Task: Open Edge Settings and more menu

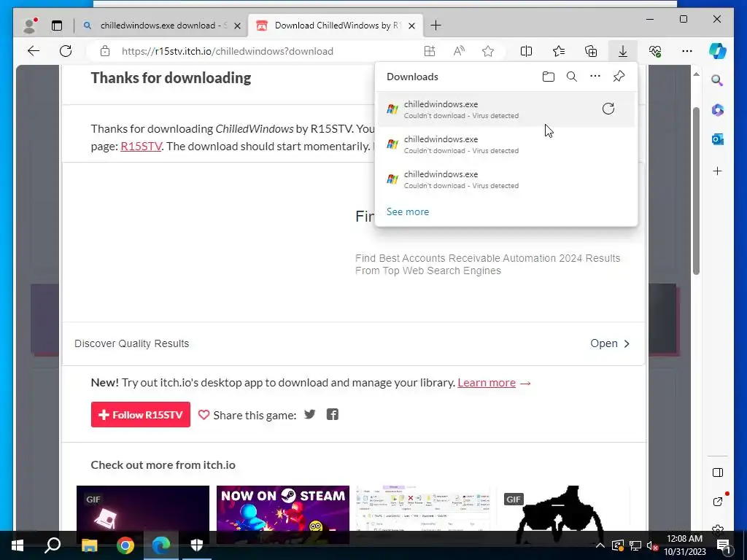Action: pyautogui.click(x=687, y=51)
